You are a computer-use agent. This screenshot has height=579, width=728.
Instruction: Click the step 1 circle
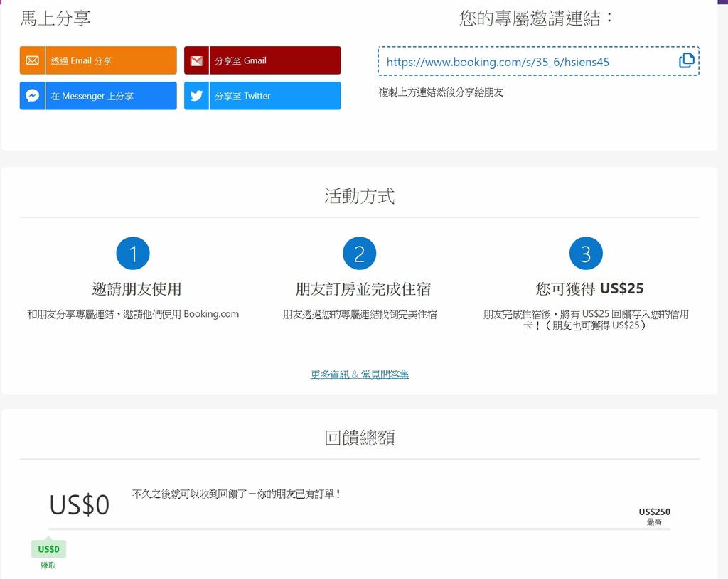133,254
